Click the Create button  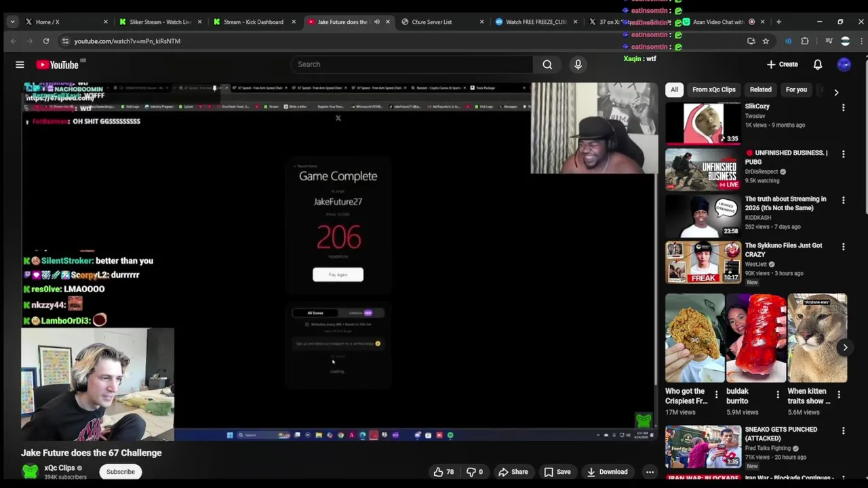(782, 64)
